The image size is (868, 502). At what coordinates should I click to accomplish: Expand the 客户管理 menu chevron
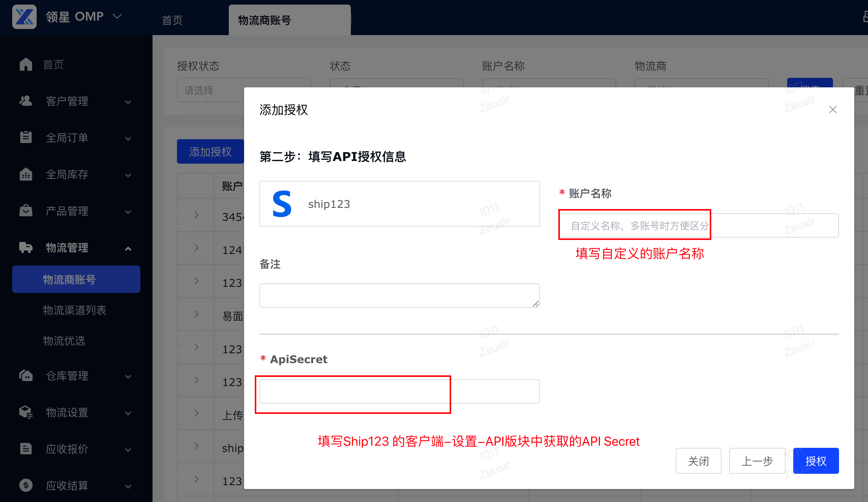[x=128, y=102]
